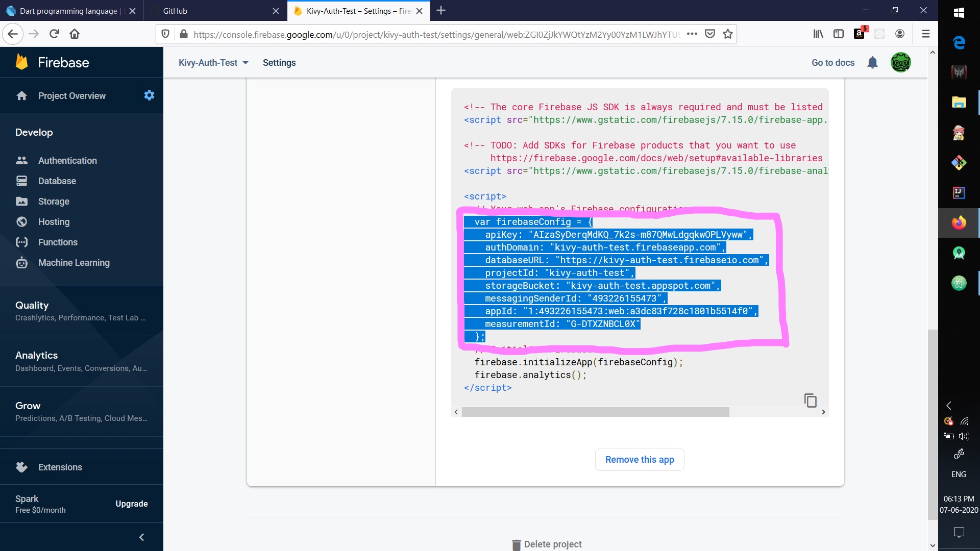Click Remove this app button
Image resolution: width=980 pixels, height=551 pixels.
[640, 460]
